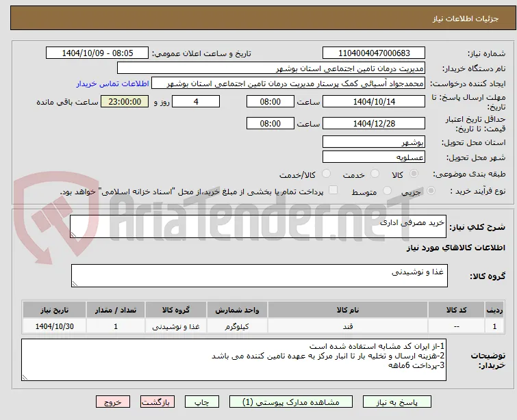Select the جزیی purchase type radio

pyautogui.click(x=431, y=191)
